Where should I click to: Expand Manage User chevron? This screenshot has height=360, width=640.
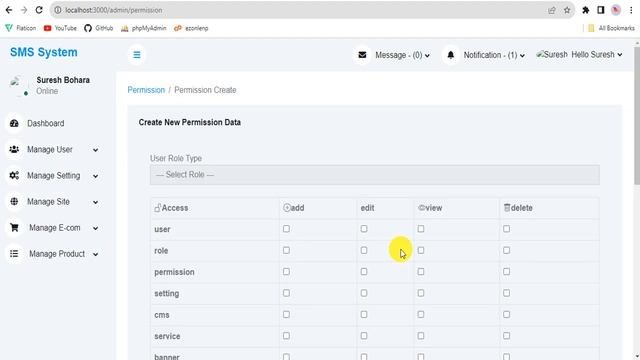(96, 150)
